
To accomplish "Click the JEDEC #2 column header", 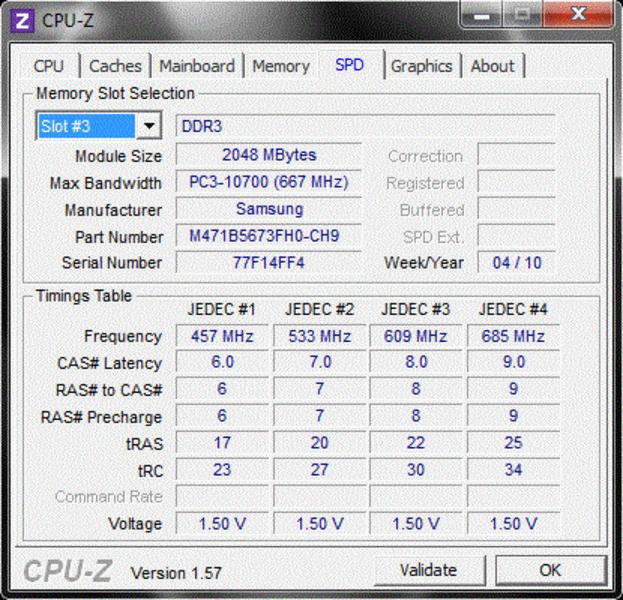I will point(320,310).
